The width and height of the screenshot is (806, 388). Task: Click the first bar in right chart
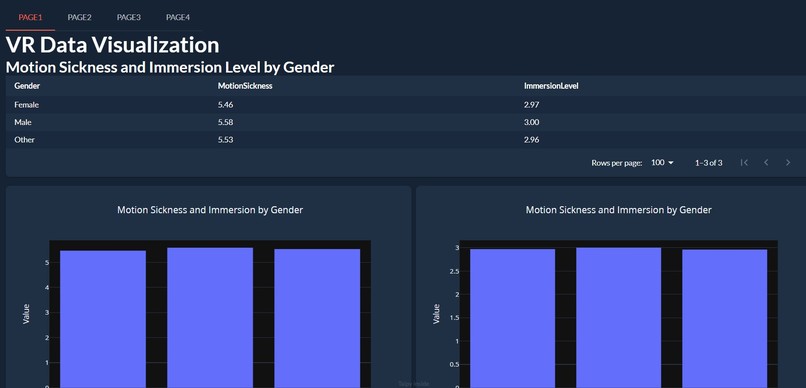coord(512,319)
